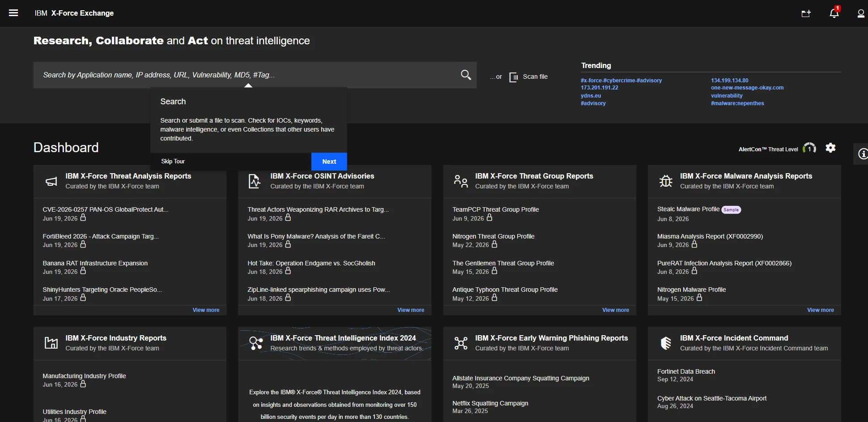View more OSINT Advisories

coord(411,310)
